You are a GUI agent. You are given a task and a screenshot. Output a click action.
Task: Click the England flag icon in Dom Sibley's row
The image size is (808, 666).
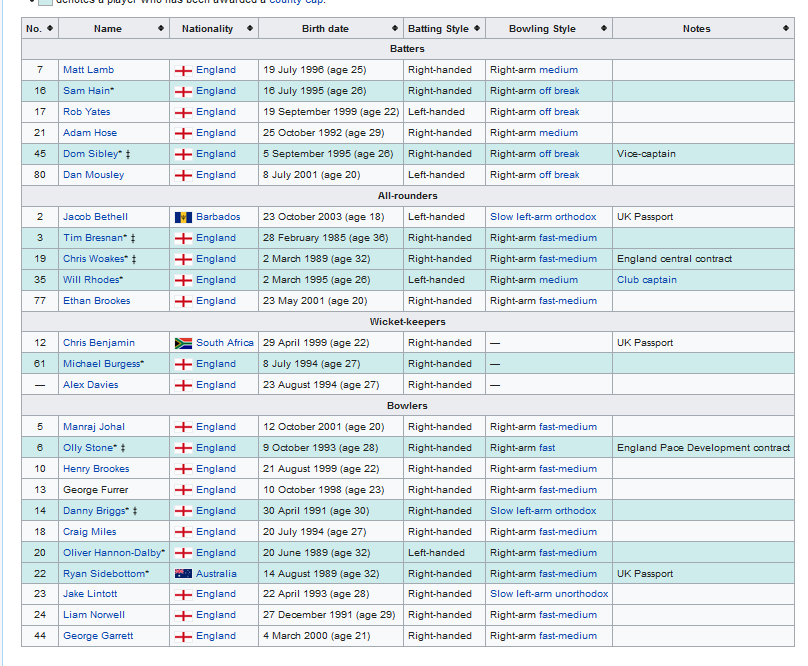(x=183, y=155)
